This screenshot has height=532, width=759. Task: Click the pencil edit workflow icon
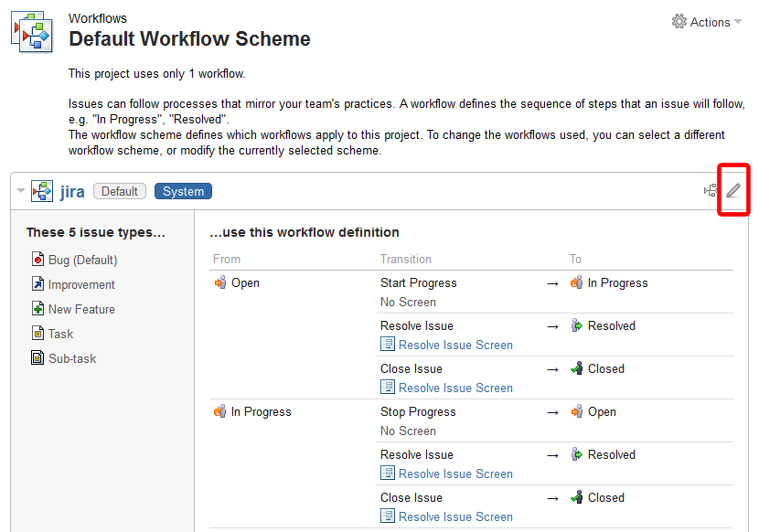pyautogui.click(x=733, y=190)
